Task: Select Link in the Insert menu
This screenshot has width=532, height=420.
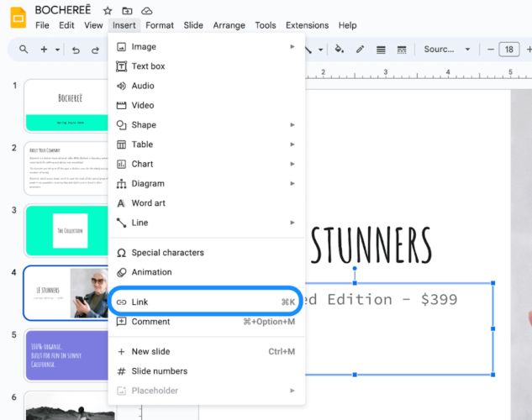Action: pos(206,302)
